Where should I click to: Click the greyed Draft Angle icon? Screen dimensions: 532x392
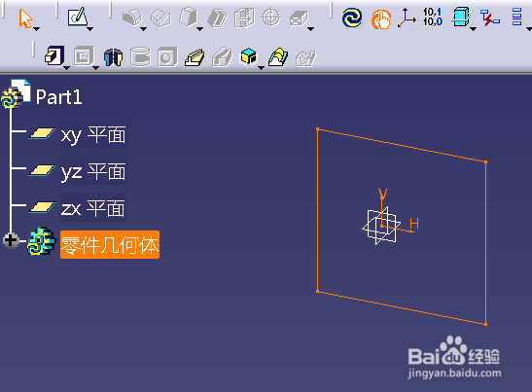click(x=189, y=18)
